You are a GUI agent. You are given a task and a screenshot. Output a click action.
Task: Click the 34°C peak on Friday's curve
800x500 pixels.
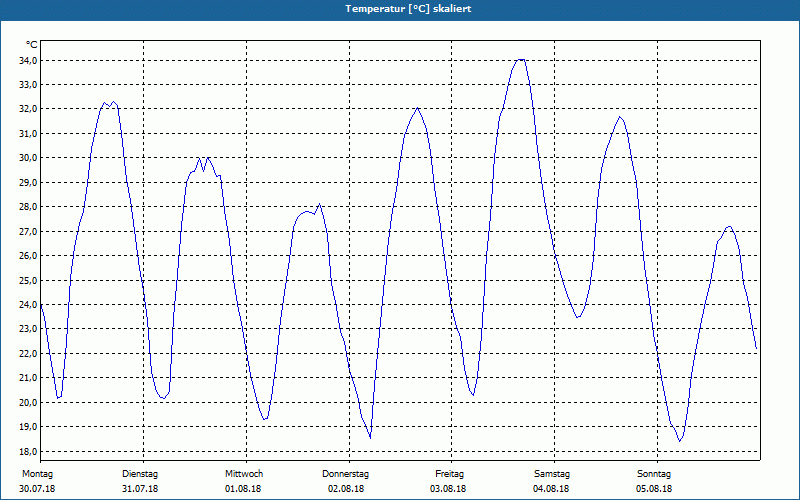coord(521,60)
